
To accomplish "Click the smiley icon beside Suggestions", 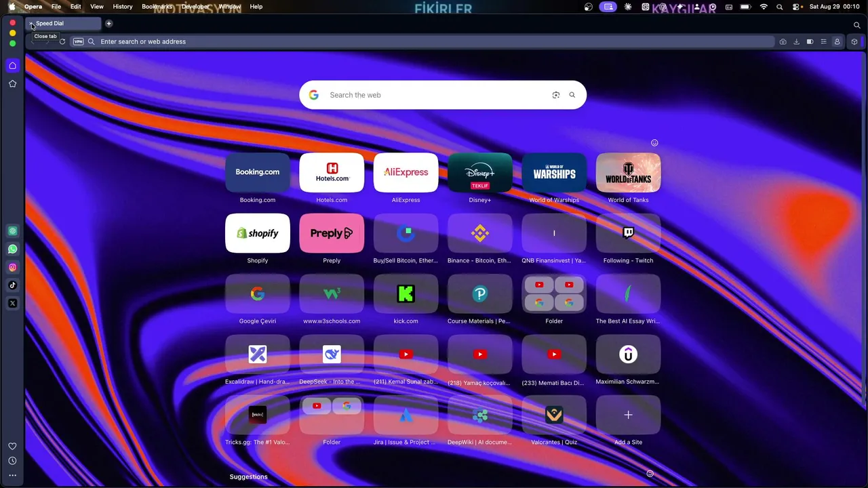I will click(650, 474).
